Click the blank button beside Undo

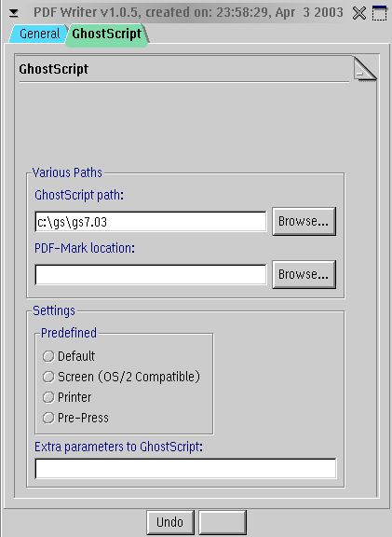(223, 522)
